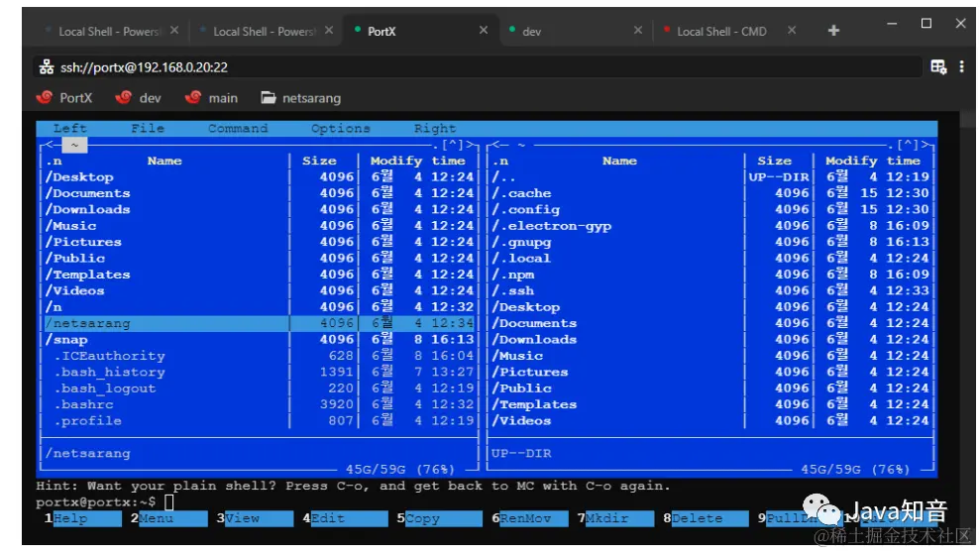This screenshot has height=554, width=980.
Task: Open the Left menu in Midnight Commander
Action: click(70, 128)
